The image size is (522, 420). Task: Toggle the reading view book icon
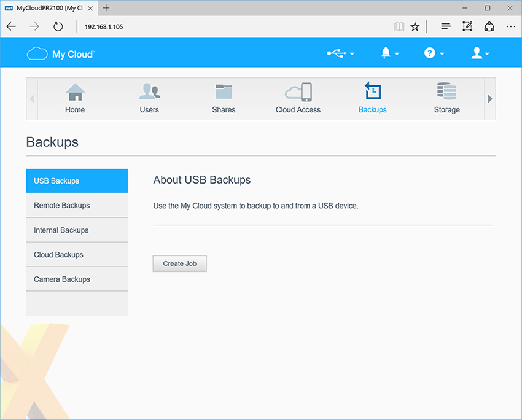[399, 26]
